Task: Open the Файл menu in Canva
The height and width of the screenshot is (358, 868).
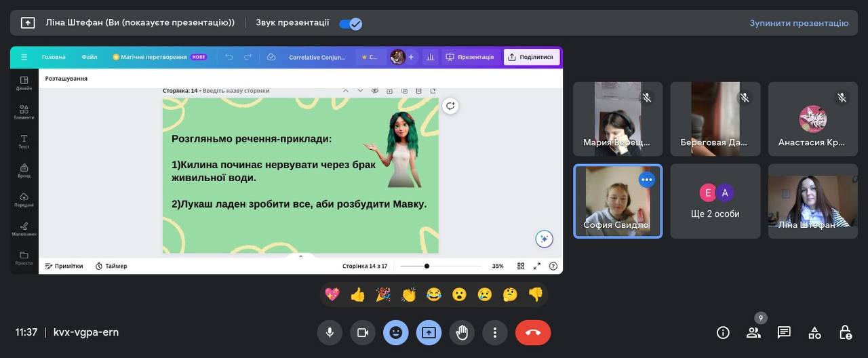Action: (90, 57)
